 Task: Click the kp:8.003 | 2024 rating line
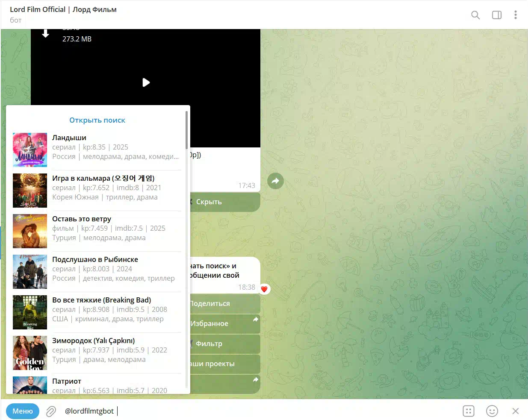point(92,269)
